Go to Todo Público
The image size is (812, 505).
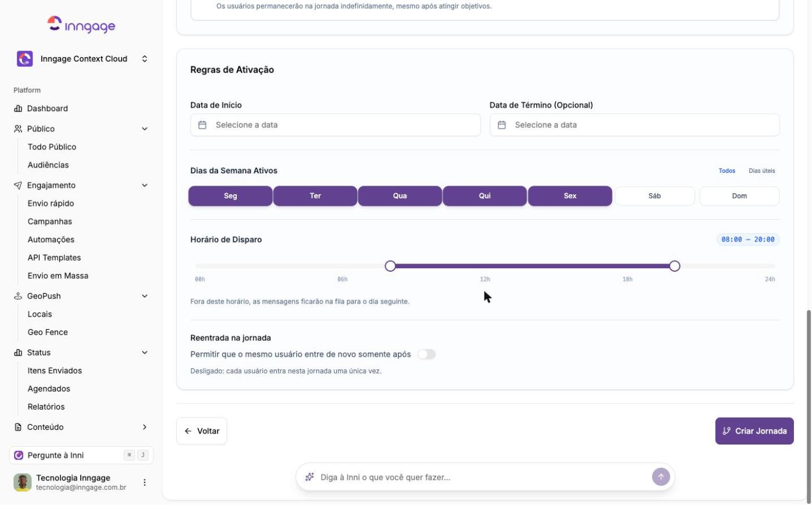[x=52, y=147]
